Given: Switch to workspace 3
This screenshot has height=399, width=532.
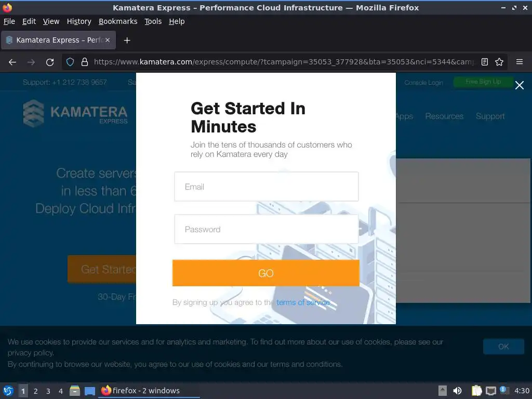Looking at the screenshot, I should [x=48, y=391].
